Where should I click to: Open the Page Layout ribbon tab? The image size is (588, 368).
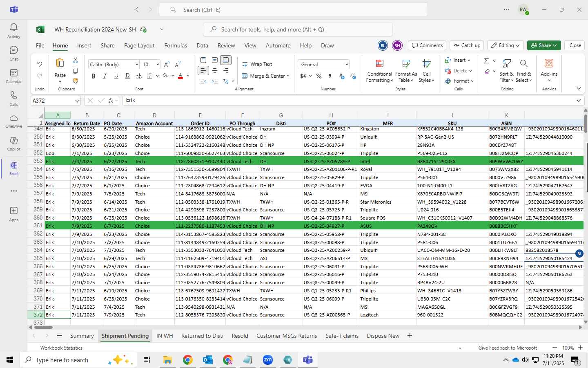coord(139,45)
